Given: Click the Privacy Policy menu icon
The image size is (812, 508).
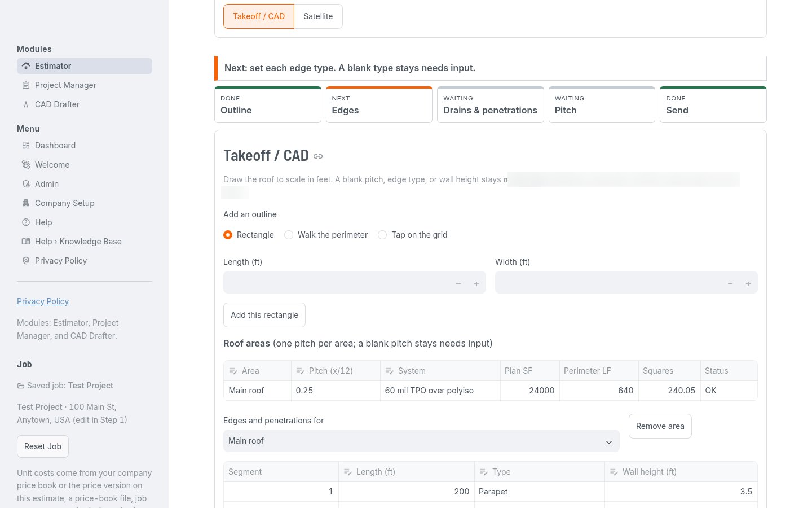Looking at the screenshot, I should coord(26,261).
